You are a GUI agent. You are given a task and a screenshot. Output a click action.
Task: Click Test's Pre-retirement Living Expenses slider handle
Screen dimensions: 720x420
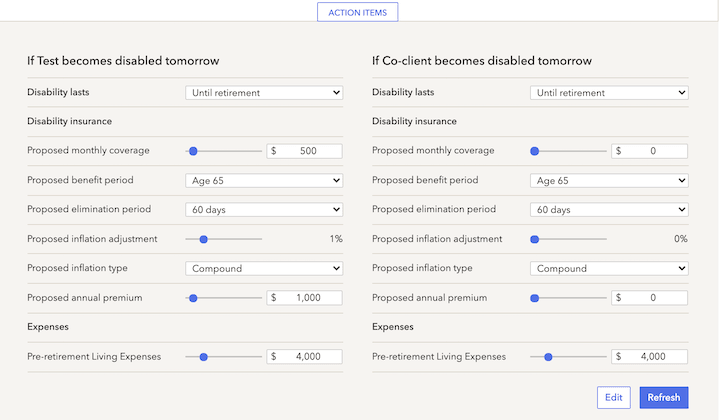(x=203, y=357)
